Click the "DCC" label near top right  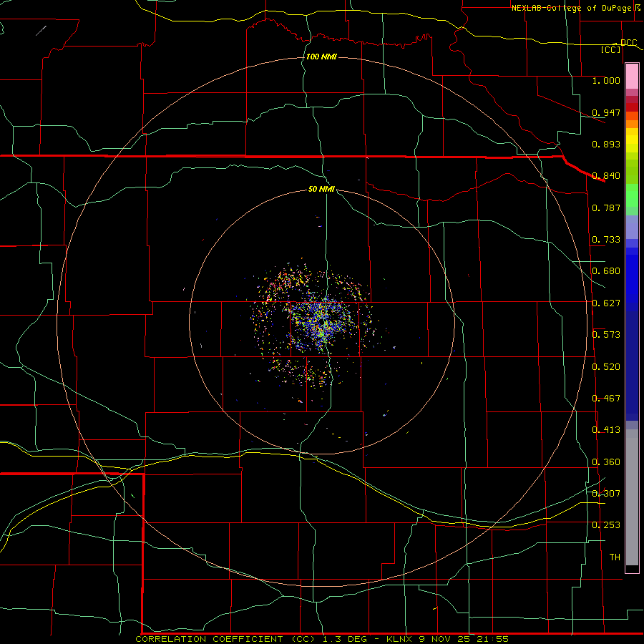pyautogui.click(x=629, y=42)
